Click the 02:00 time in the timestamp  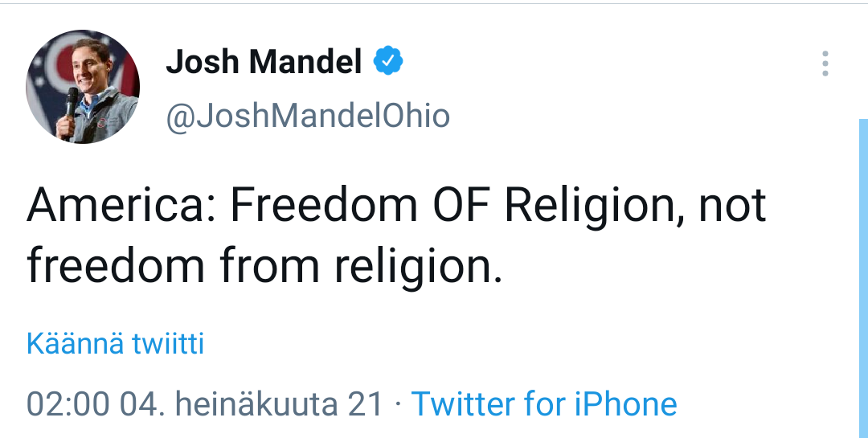tap(68, 403)
